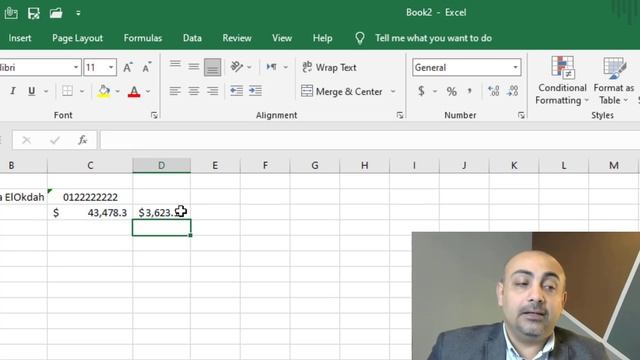Apply Comma Style
Viewport: 640px width, 360px height.
[470, 91]
